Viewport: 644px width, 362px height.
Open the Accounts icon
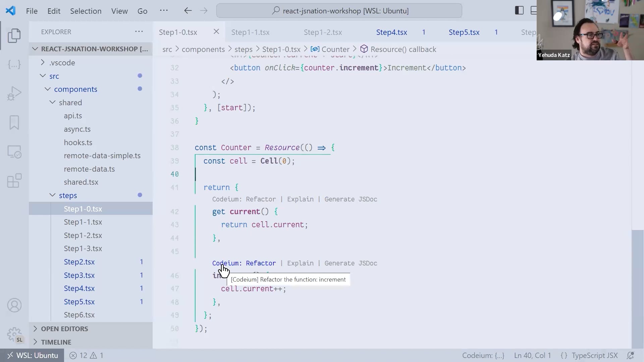coord(14,305)
